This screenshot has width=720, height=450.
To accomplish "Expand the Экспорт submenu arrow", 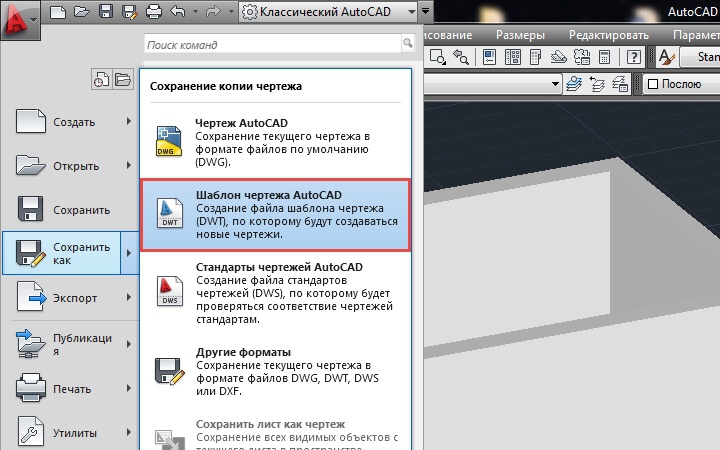I will tap(129, 298).
